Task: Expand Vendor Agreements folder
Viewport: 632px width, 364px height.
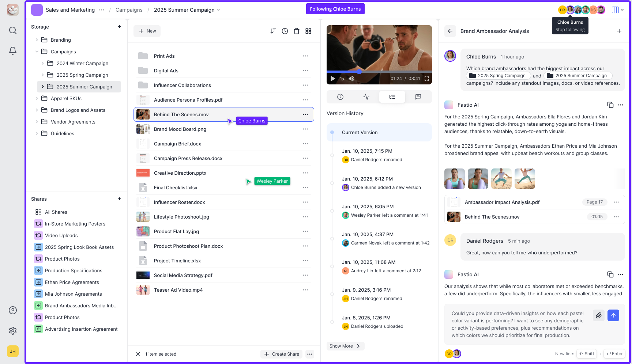Action: coord(37,122)
